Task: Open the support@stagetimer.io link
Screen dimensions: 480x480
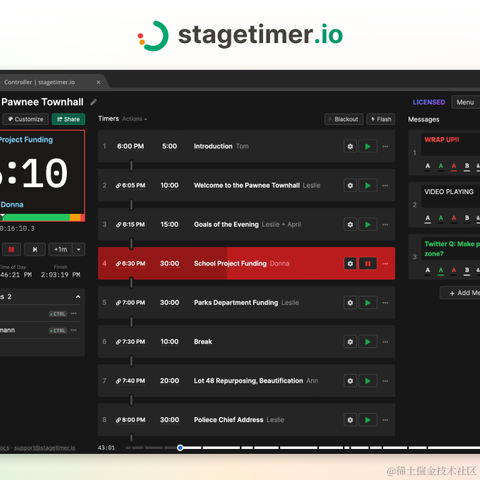Action: coord(45,448)
